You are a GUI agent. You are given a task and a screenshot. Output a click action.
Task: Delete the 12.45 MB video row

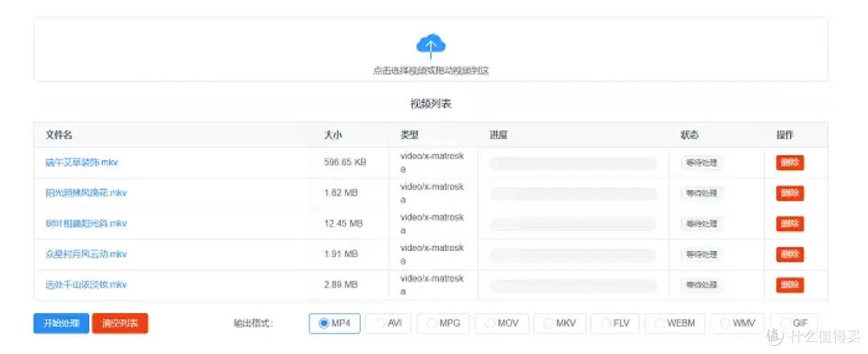pyautogui.click(x=790, y=224)
